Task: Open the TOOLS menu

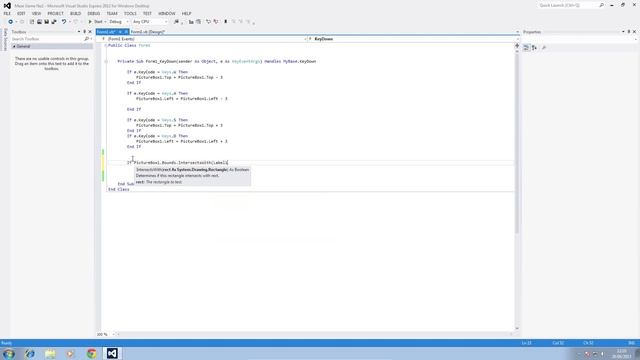Action: click(x=130, y=13)
